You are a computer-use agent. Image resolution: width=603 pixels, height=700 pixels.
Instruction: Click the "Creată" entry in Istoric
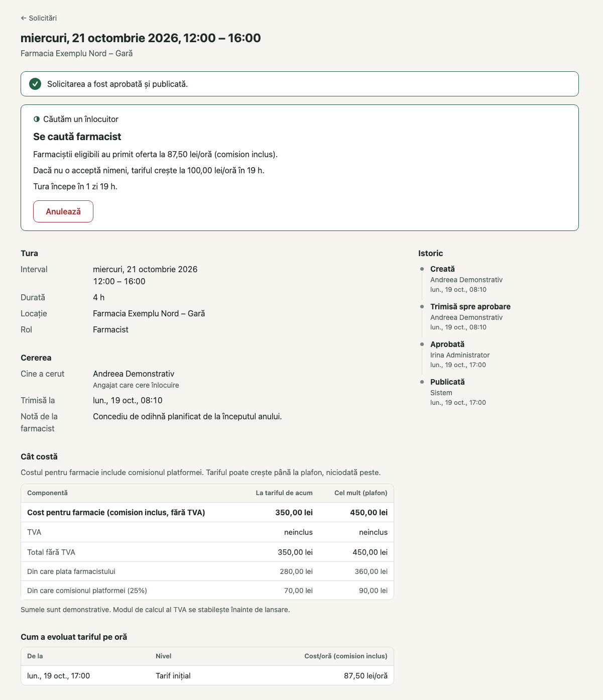[x=442, y=269]
